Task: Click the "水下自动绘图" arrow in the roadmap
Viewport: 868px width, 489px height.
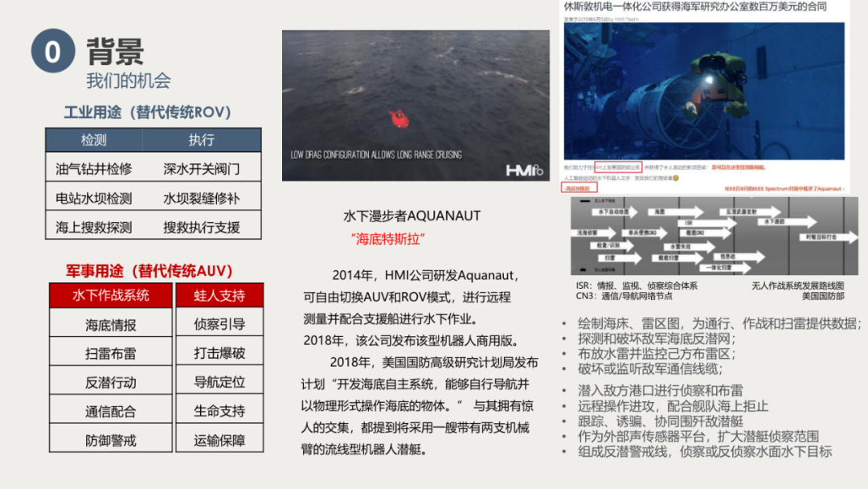Action: pyautogui.click(x=612, y=211)
